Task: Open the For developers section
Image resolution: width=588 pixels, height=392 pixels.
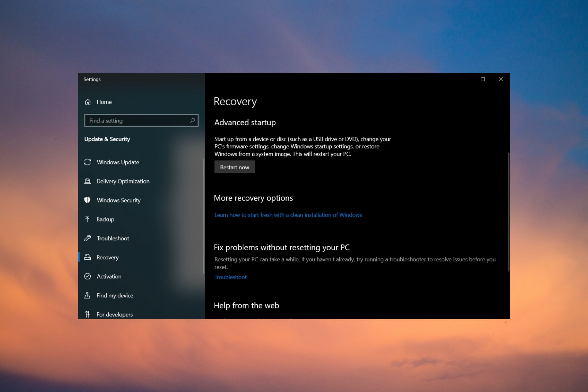Action: [x=114, y=314]
